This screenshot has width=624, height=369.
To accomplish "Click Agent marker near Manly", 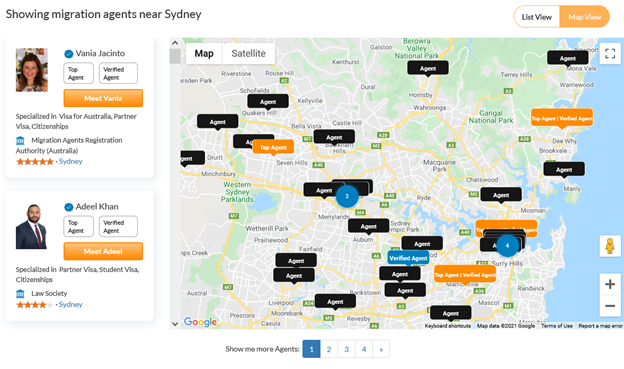I will coord(564,170).
